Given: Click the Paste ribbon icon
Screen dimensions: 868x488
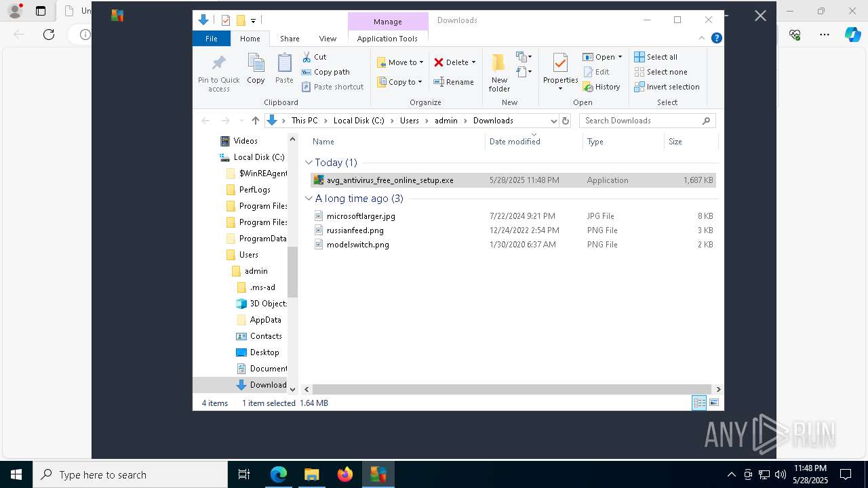Looking at the screenshot, I should [284, 63].
